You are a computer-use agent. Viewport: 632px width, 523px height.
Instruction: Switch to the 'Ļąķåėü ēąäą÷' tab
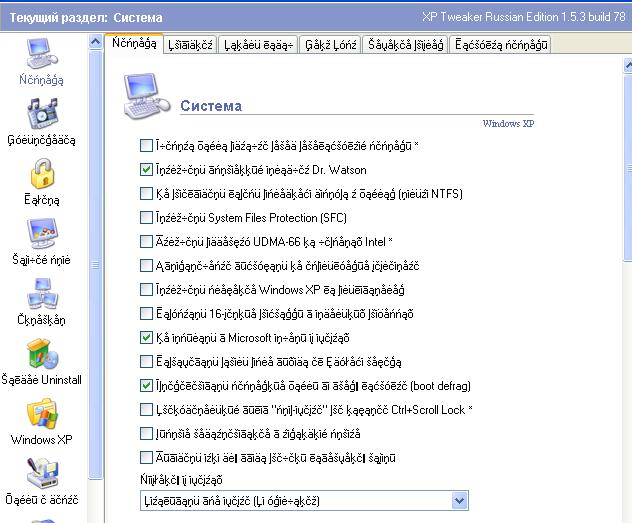coord(258,45)
